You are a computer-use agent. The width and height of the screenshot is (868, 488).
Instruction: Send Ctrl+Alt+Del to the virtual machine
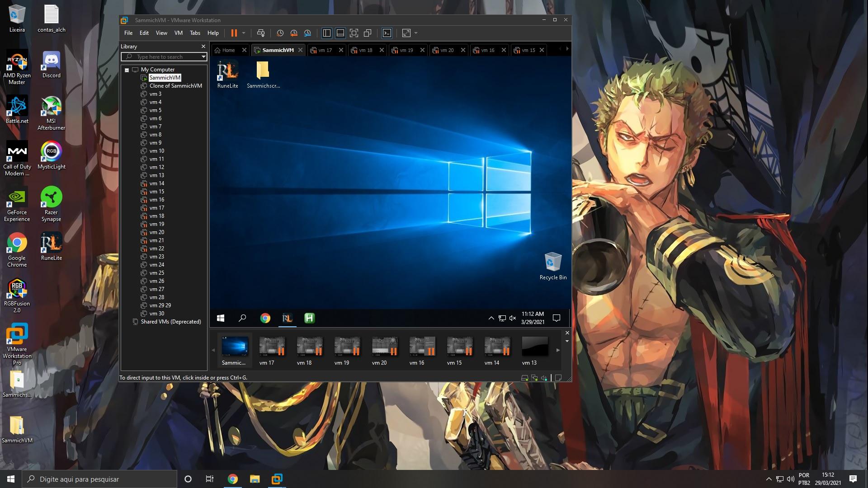coord(261,33)
